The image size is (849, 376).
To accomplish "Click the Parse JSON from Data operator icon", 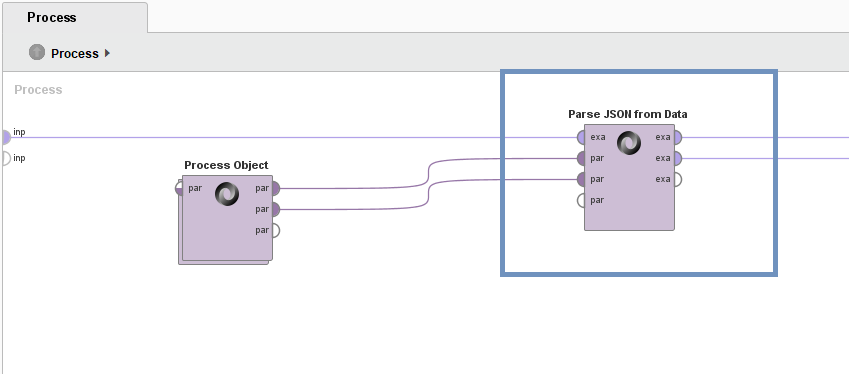I will (629, 143).
